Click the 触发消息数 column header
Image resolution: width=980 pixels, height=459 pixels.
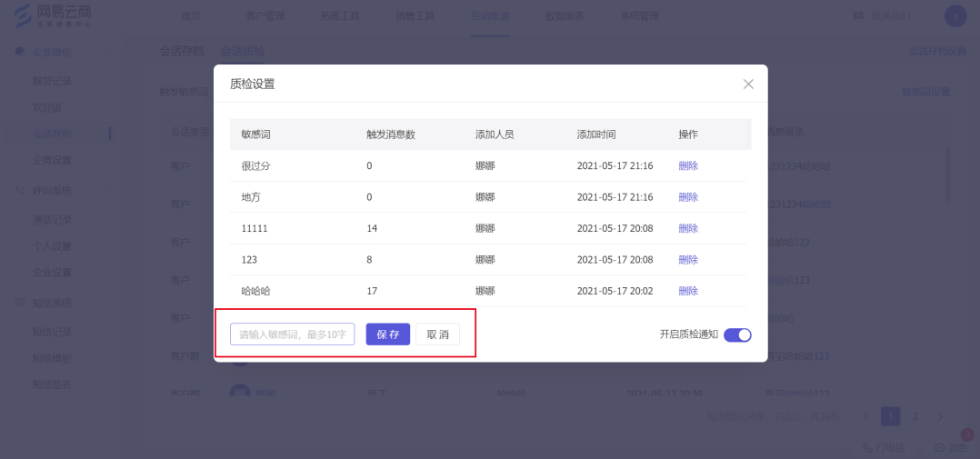[x=391, y=135]
